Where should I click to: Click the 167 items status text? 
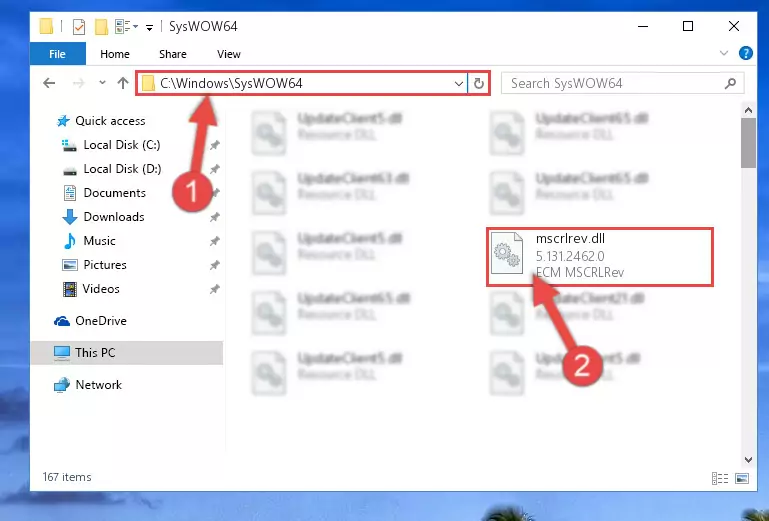[67, 477]
